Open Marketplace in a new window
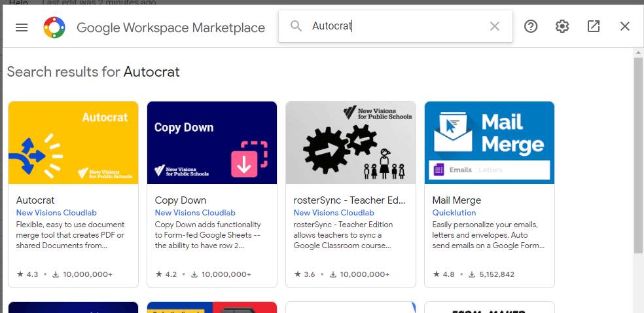Screen dimensions: 644x313 point(594,26)
